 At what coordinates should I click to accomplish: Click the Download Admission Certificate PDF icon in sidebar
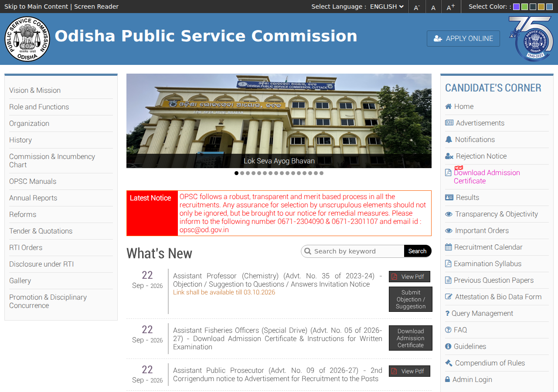tap(448, 173)
